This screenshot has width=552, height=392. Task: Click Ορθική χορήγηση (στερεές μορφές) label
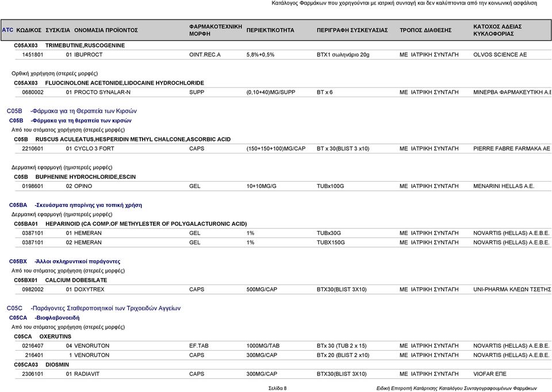[55, 74]
